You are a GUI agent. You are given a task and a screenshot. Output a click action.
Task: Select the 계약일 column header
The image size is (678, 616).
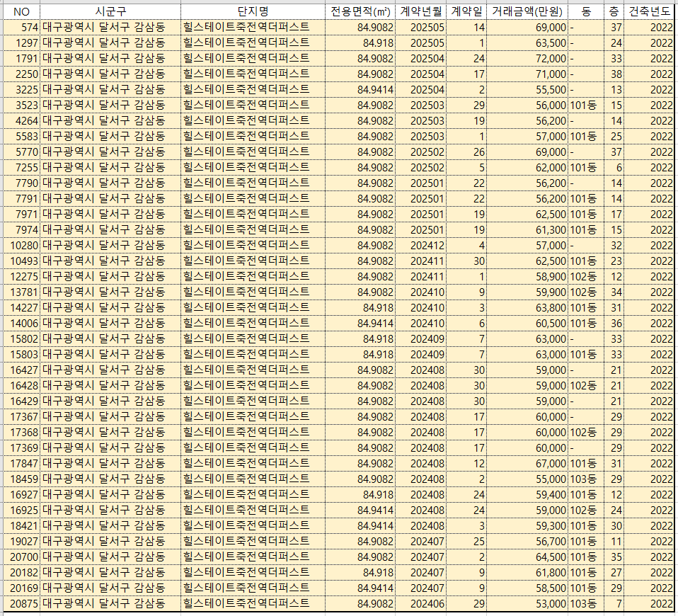click(x=466, y=11)
